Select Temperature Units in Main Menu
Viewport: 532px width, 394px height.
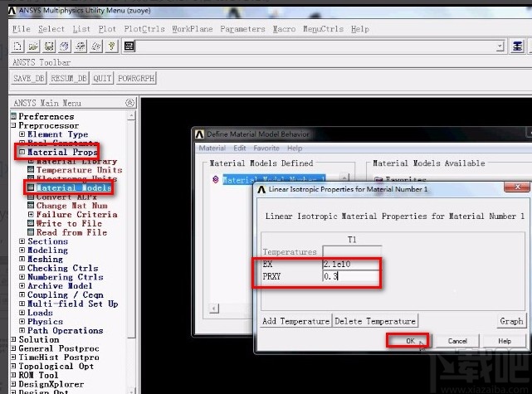coord(79,170)
